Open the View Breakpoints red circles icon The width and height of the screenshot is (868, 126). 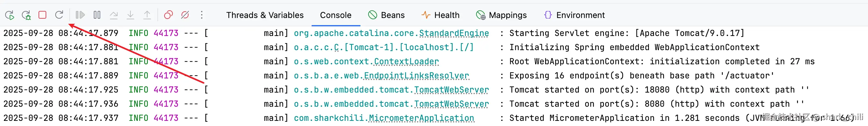pyautogui.click(x=168, y=15)
